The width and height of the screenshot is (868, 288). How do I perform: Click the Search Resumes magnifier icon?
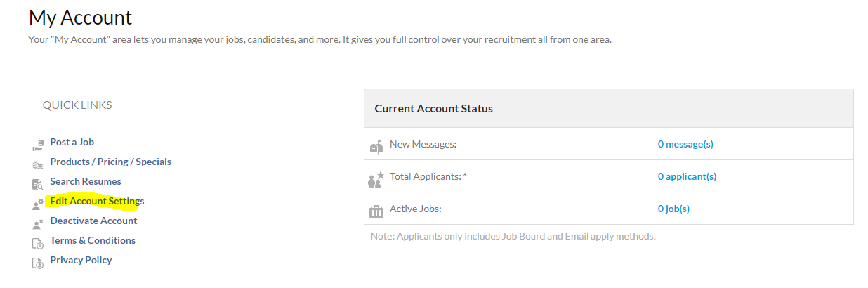pos(38,184)
